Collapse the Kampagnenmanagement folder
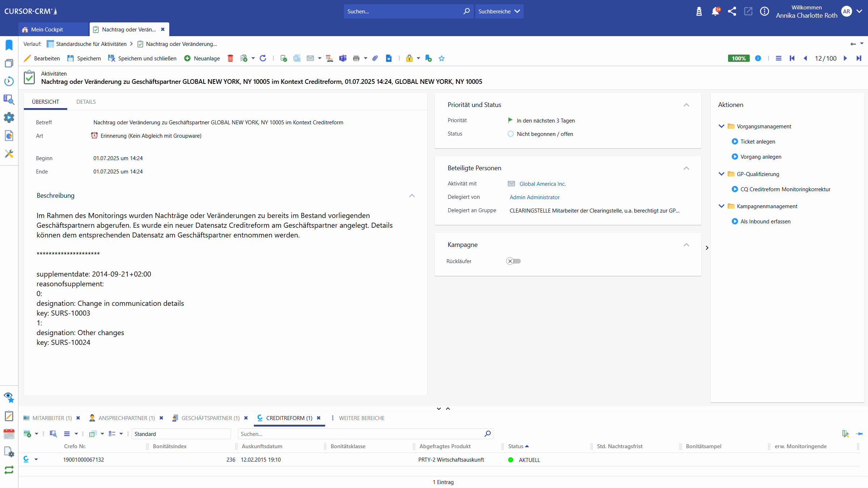Image resolution: width=868 pixels, height=488 pixels. pyautogui.click(x=721, y=206)
